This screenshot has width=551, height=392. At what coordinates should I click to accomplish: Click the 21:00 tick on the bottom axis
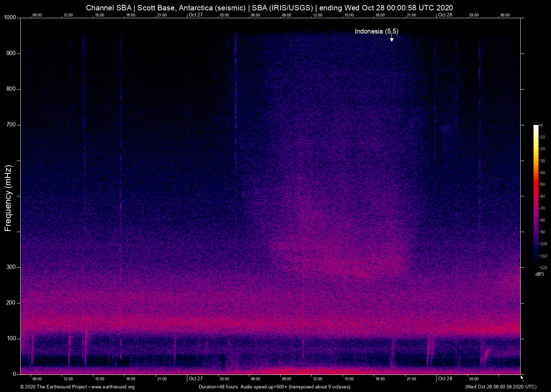[x=412, y=379]
